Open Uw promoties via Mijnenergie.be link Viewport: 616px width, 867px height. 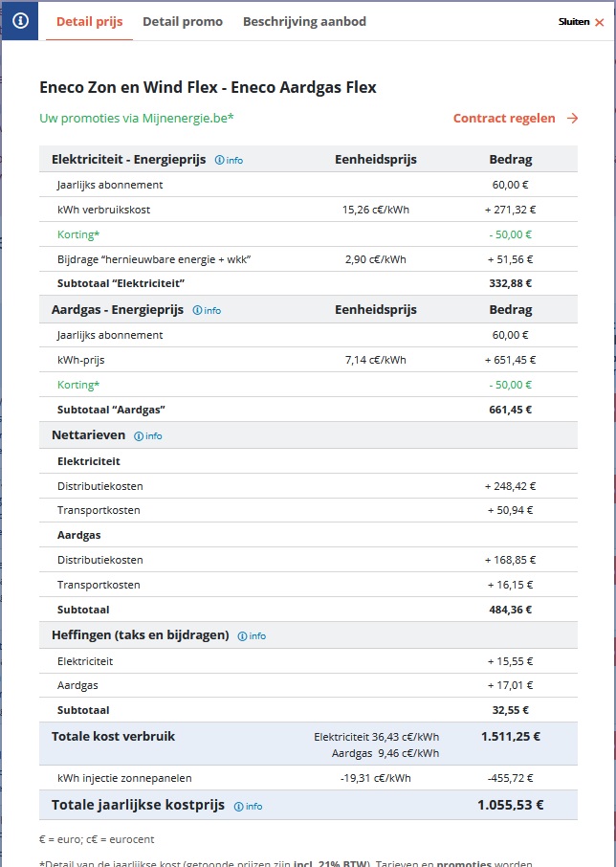pos(137,119)
